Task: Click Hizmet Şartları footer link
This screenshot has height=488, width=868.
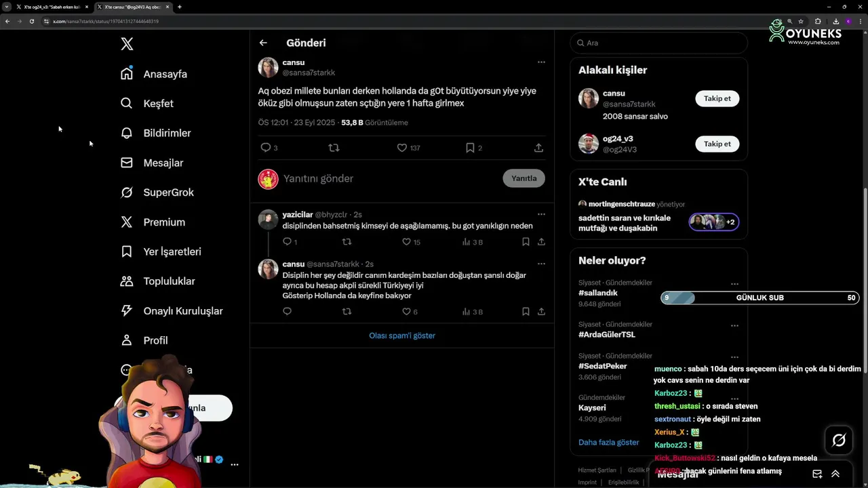Action: (597, 470)
